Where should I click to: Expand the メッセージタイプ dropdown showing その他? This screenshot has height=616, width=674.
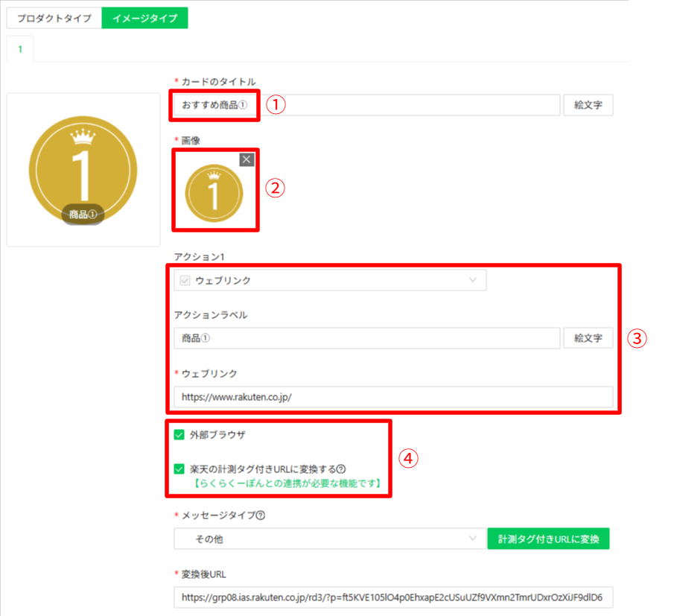[328, 539]
